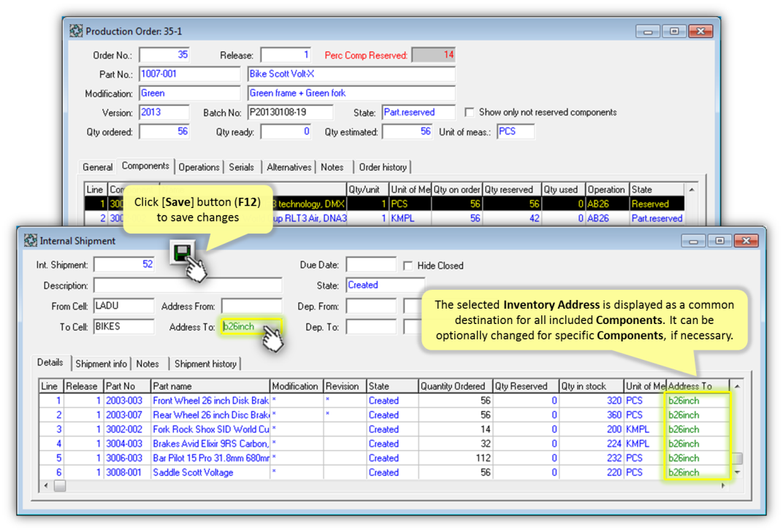Screen dimensions: 783x532
Task: Click the Description text field
Action: pyautogui.click(x=187, y=285)
